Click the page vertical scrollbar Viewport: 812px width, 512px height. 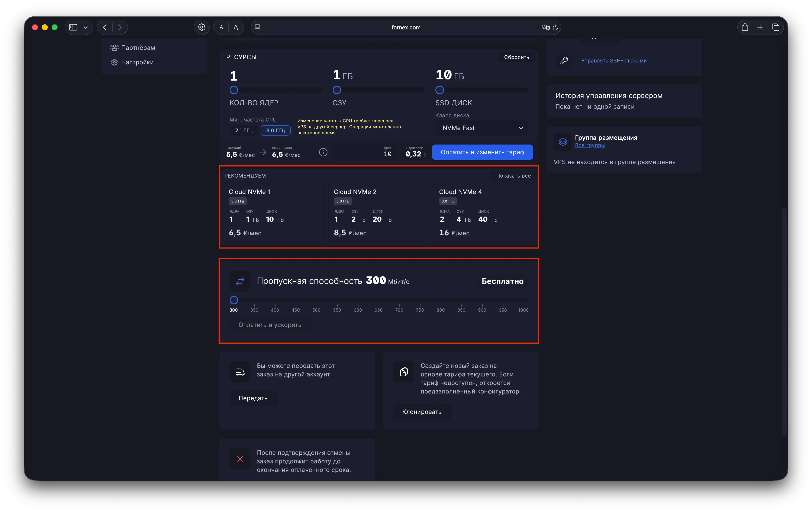784,322
